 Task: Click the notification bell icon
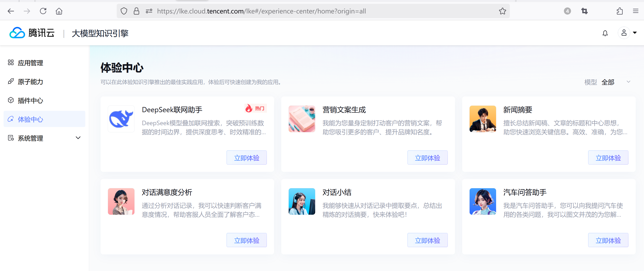pos(605,33)
